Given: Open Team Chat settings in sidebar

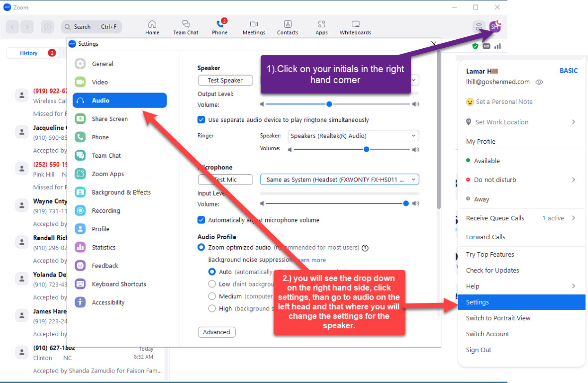Looking at the screenshot, I should 119,156.
